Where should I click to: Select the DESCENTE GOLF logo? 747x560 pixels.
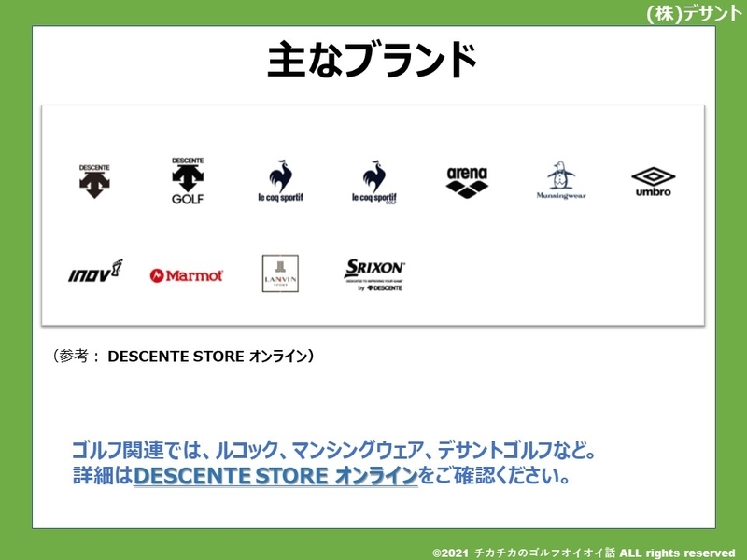pos(188,181)
